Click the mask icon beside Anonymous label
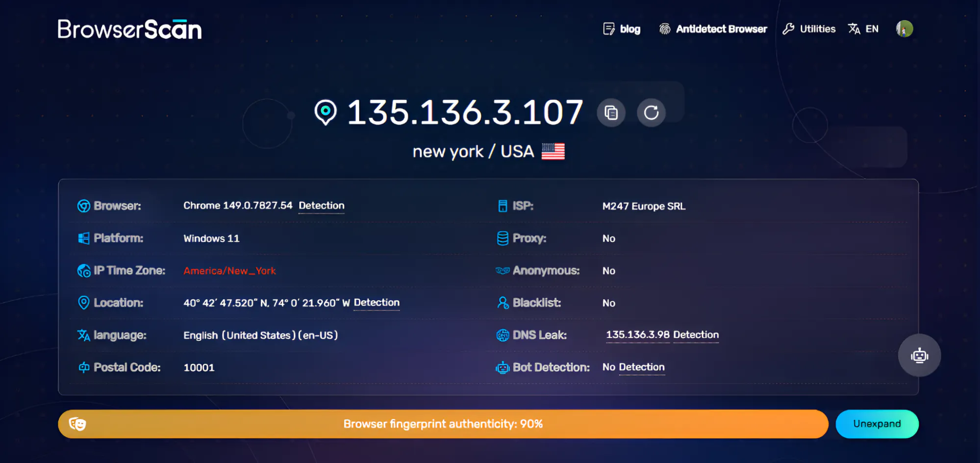Image resolution: width=980 pixels, height=463 pixels. (503, 271)
